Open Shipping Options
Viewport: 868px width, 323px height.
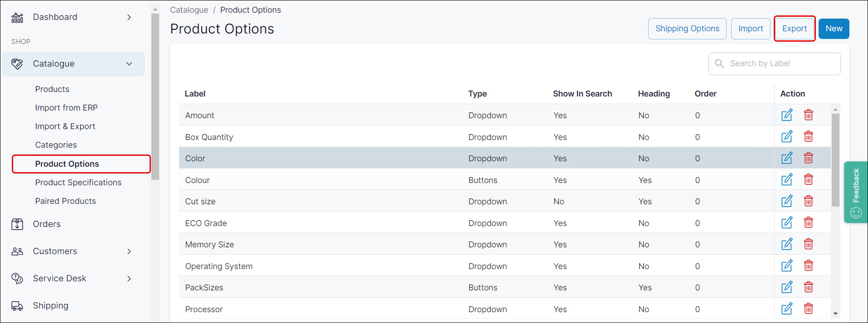(687, 29)
